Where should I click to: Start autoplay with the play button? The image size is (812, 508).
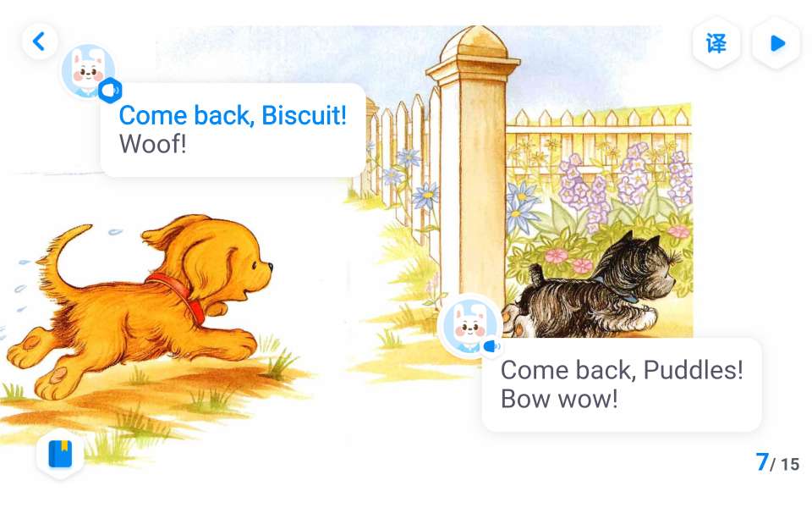tap(776, 43)
